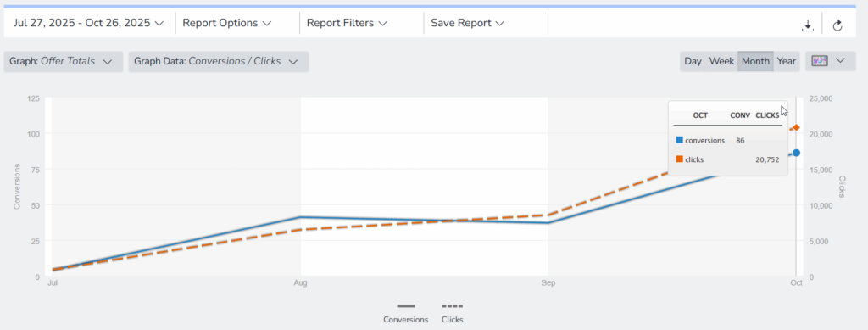Image resolution: width=868 pixels, height=330 pixels.
Task: Click the 86 conversions value in tooltip
Action: (740, 141)
